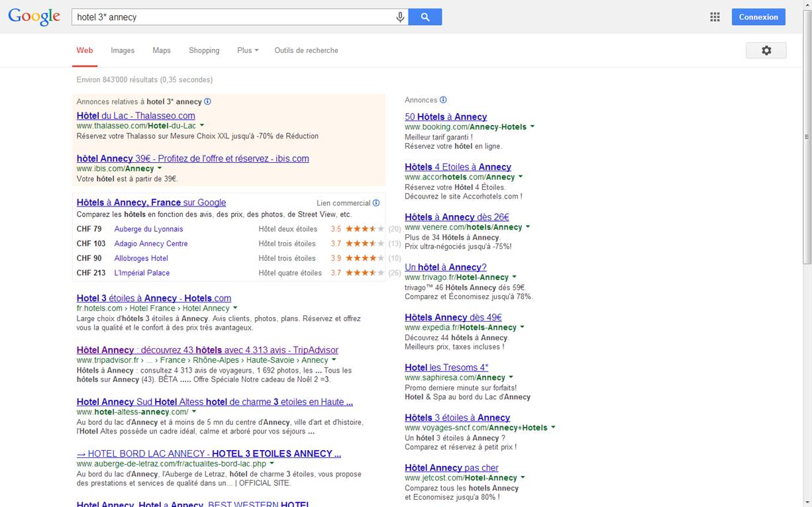The image size is (812, 507).
Task: Expand arrow next to www.venere.com/hotels/Annecy
Action: pyautogui.click(x=528, y=226)
